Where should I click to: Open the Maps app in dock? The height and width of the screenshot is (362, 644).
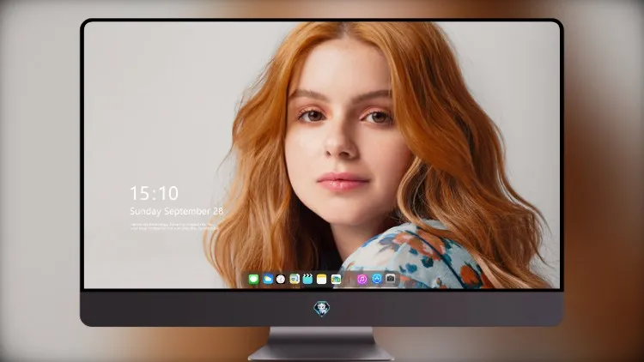[295, 279]
